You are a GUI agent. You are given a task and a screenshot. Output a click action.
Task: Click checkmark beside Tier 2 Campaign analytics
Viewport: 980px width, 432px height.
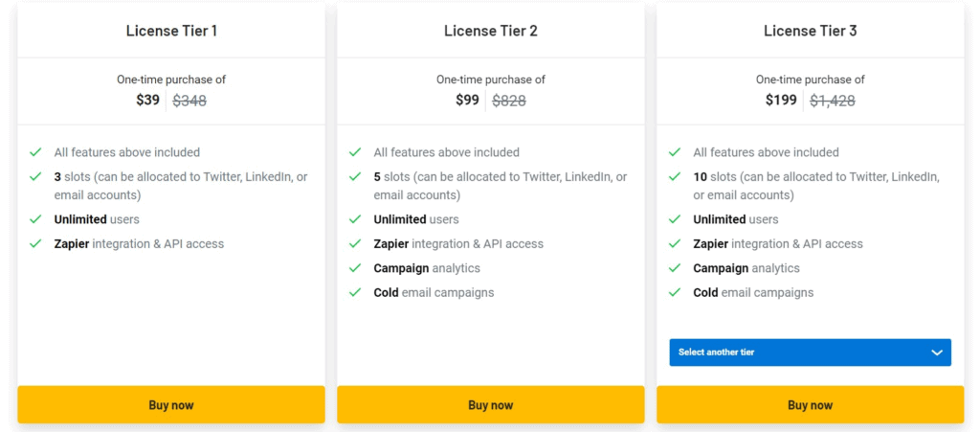pos(355,268)
